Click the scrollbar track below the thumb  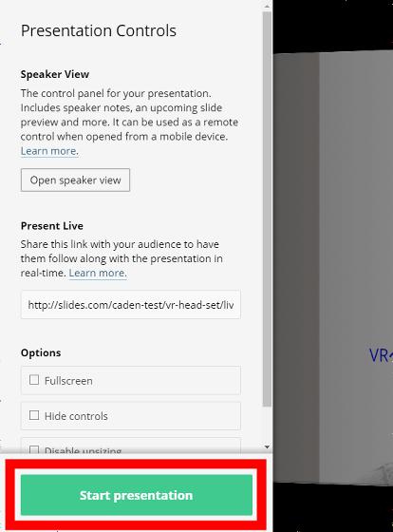pos(267,424)
